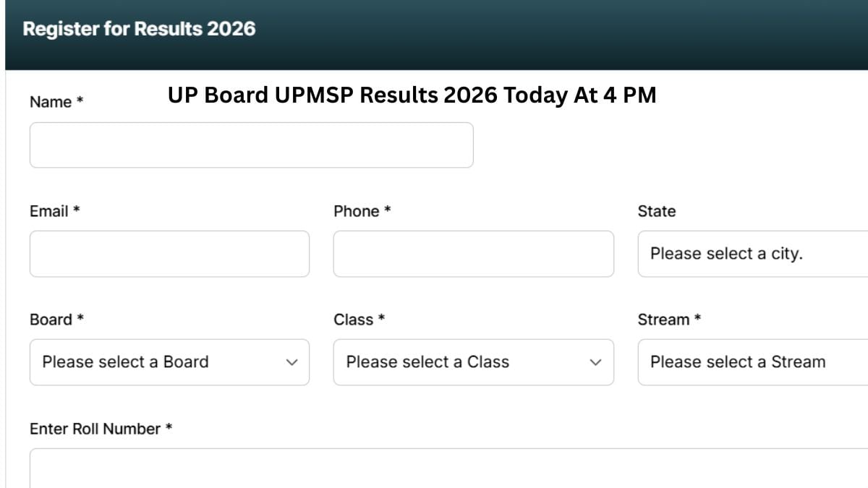The width and height of the screenshot is (868, 488).
Task: Click inside the Enter Roll Number field
Action: click(434, 466)
